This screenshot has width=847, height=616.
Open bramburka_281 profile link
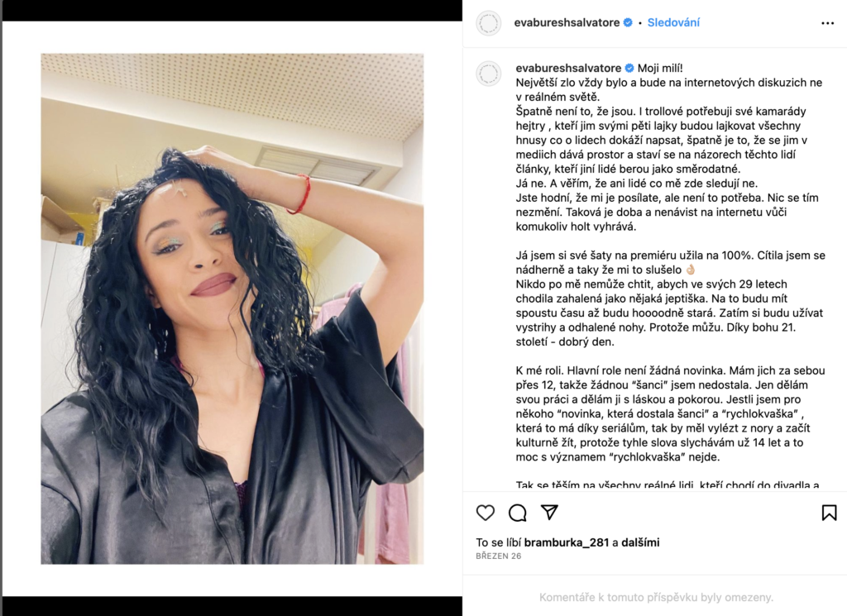click(x=567, y=542)
